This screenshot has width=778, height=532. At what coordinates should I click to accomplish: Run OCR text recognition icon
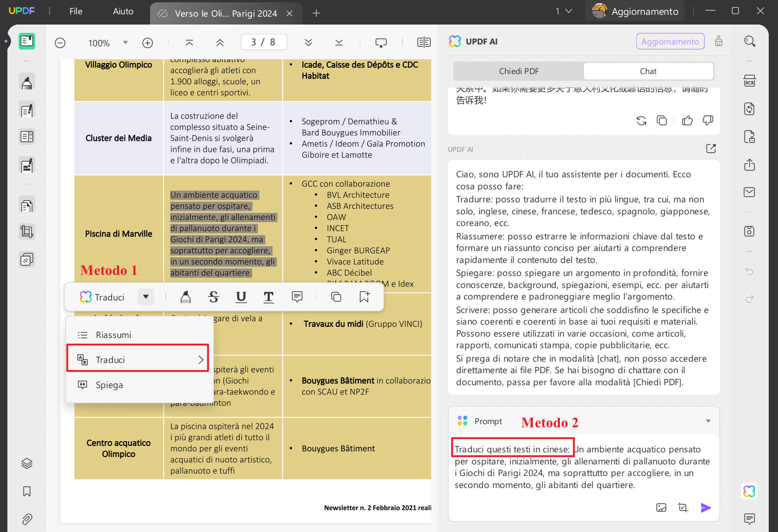point(750,81)
